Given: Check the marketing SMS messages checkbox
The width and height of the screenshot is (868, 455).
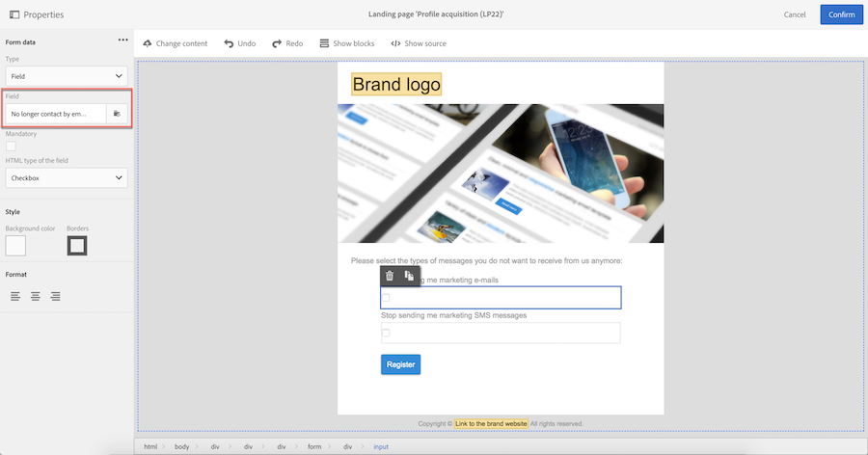Looking at the screenshot, I should (x=386, y=334).
